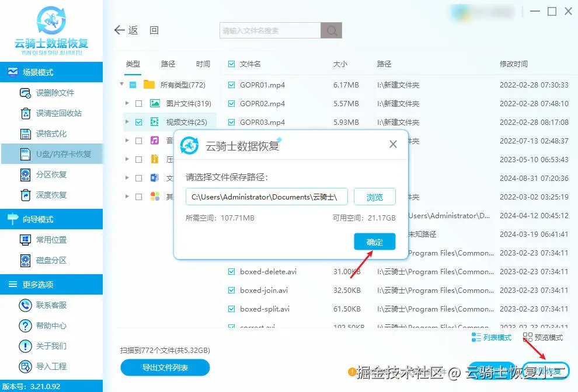578x392 pixels.
Task: Expand the 图片文件(319) tree node
Action: point(127,103)
